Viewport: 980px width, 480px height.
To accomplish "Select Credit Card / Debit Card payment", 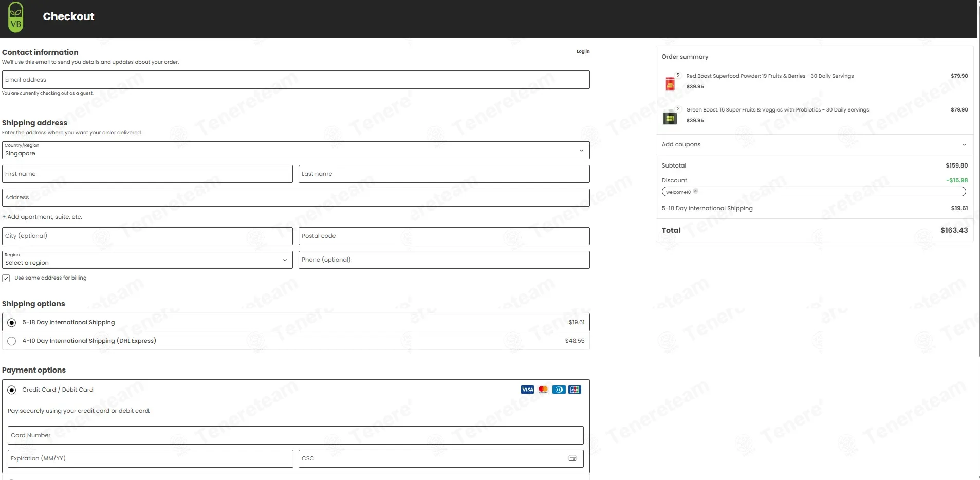I will click(12, 390).
